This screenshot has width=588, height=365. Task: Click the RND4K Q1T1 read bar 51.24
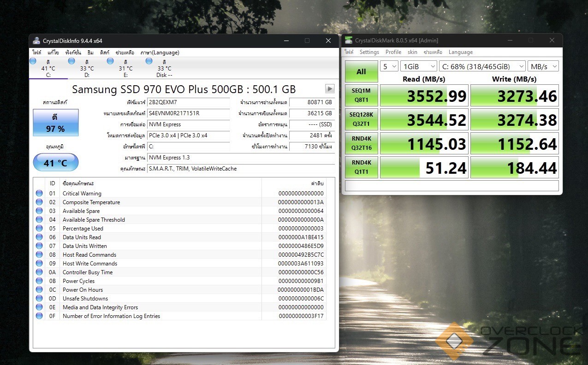pyautogui.click(x=424, y=167)
